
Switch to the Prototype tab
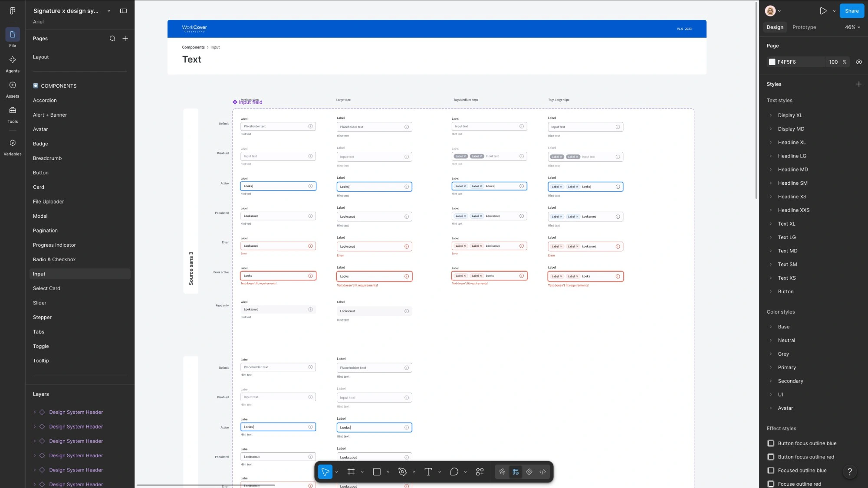tap(804, 27)
